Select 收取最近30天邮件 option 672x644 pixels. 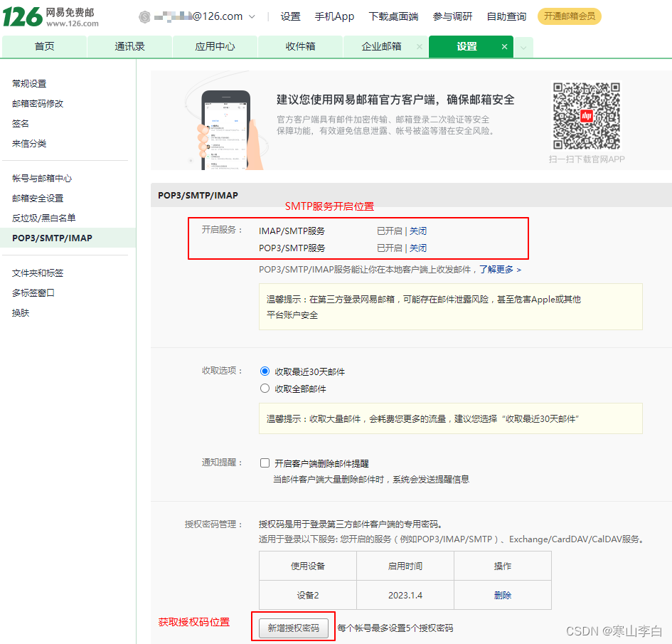[265, 371]
